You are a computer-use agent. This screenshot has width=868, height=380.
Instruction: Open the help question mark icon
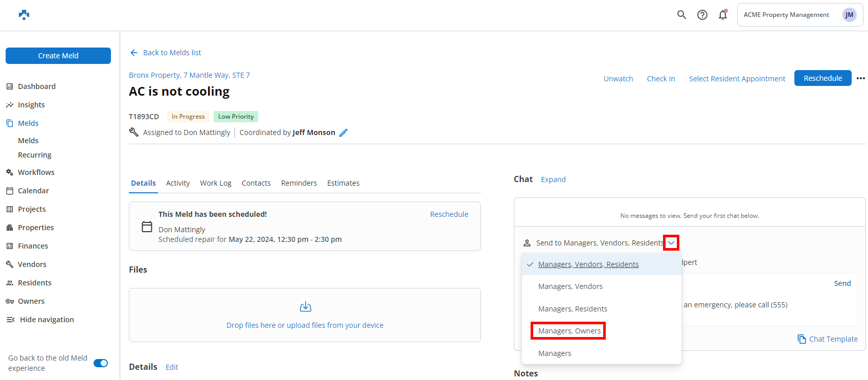click(x=702, y=15)
